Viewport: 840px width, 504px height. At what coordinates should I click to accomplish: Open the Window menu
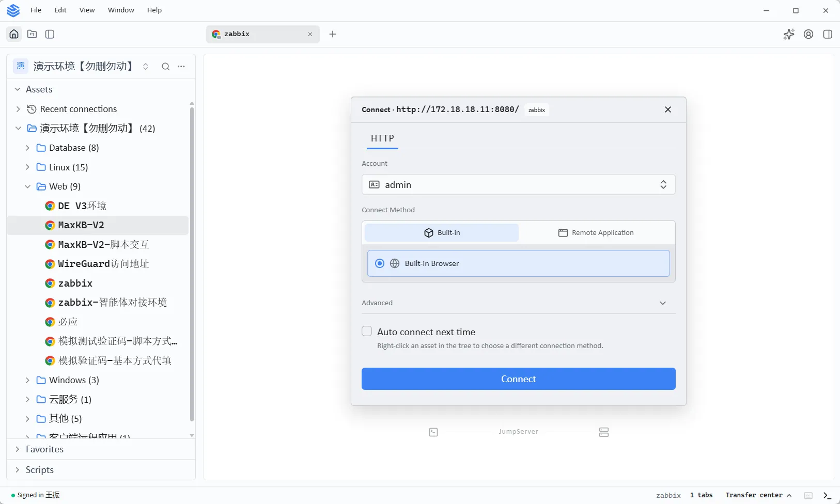tap(121, 10)
